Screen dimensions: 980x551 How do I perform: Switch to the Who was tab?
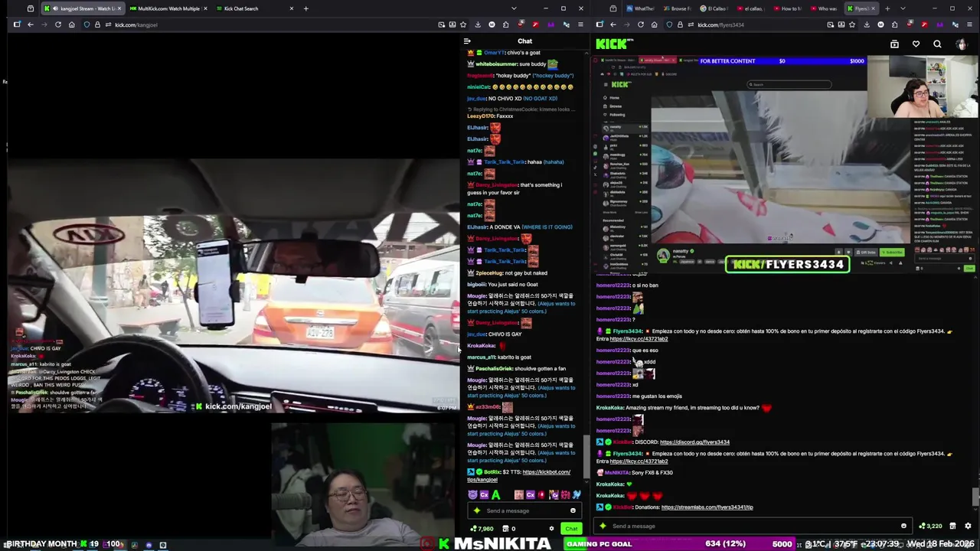[x=825, y=8]
